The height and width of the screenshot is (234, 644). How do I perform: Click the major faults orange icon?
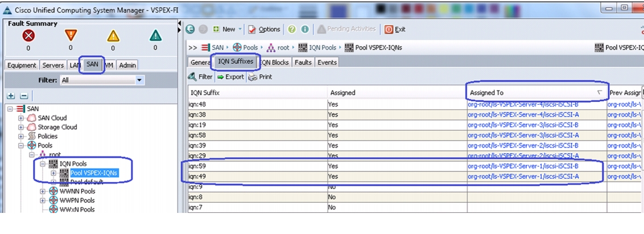point(71,36)
